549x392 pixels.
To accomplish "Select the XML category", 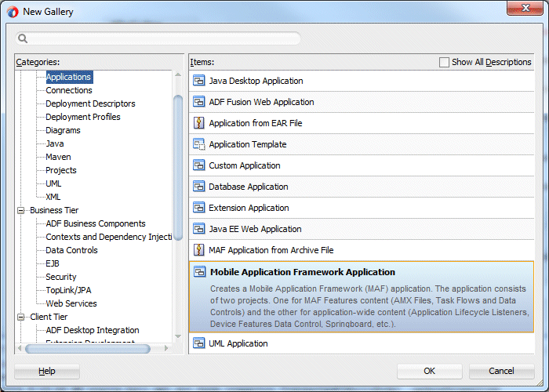I will 53,197.
